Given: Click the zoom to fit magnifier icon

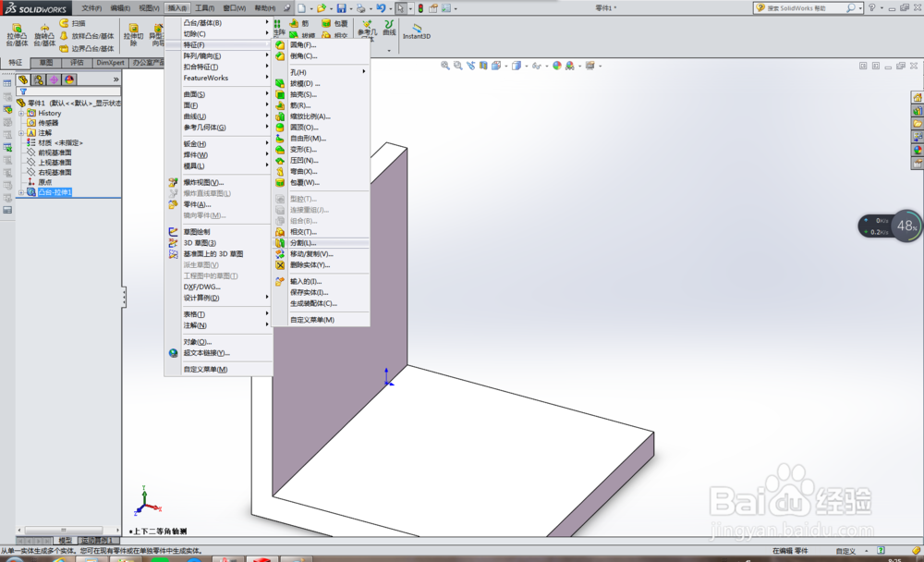Looking at the screenshot, I should click(x=445, y=66).
